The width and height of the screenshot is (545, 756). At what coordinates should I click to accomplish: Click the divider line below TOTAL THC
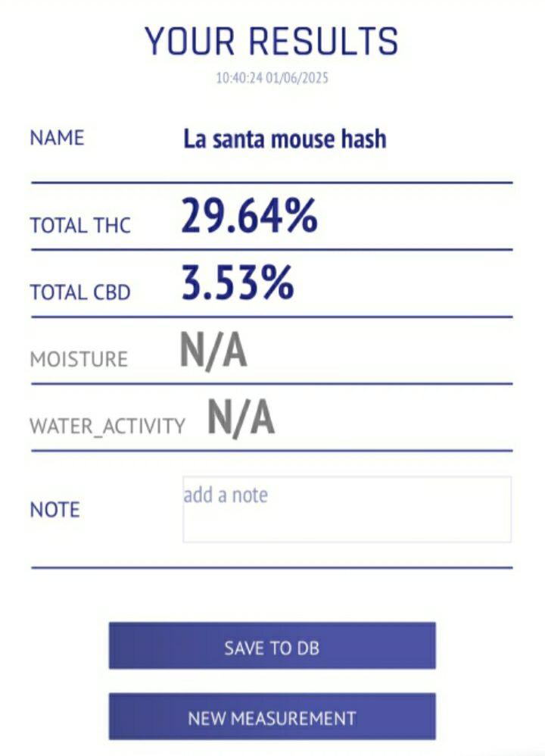point(272,249)
